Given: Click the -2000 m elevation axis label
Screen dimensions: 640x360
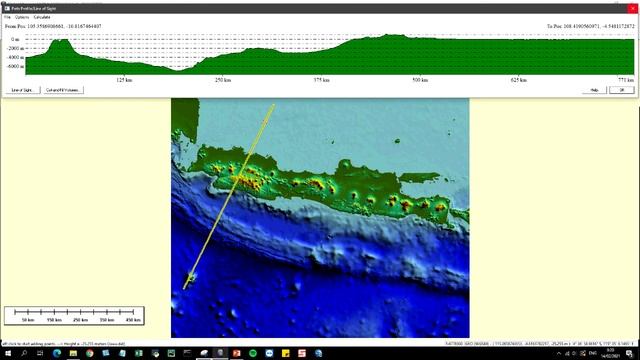Looking at the screenshot, I should pyautogui.click(x=16, y=49).
